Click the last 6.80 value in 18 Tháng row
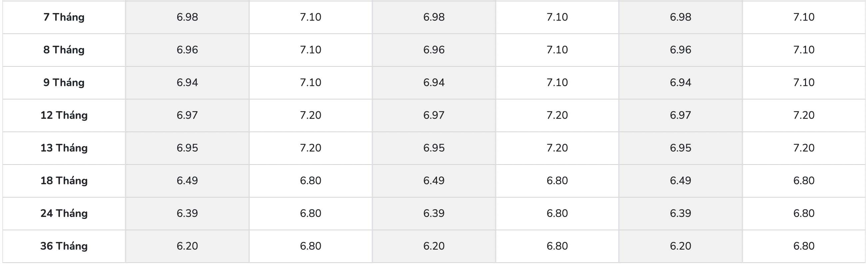868x267 pixels. (804, 181)
